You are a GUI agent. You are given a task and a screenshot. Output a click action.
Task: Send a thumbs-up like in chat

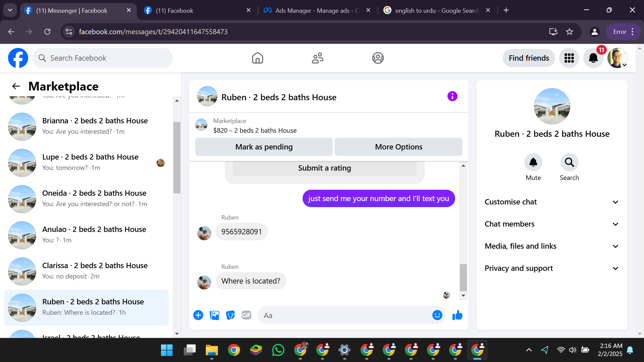tap(457, 315)
